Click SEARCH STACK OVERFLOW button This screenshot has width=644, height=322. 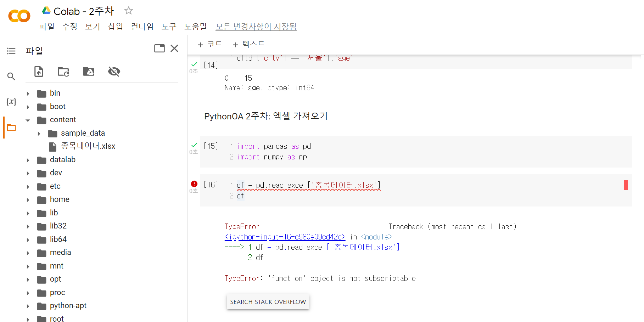coord(268,302)
